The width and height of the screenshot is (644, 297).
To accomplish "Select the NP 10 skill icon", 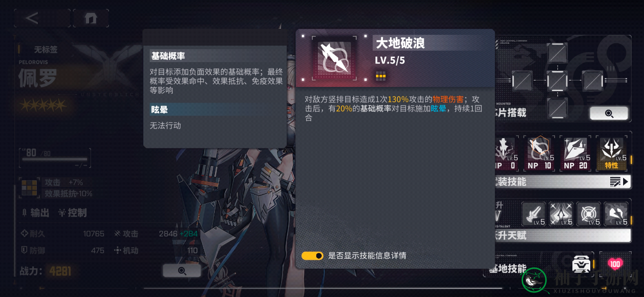I will tap(540, 153).
